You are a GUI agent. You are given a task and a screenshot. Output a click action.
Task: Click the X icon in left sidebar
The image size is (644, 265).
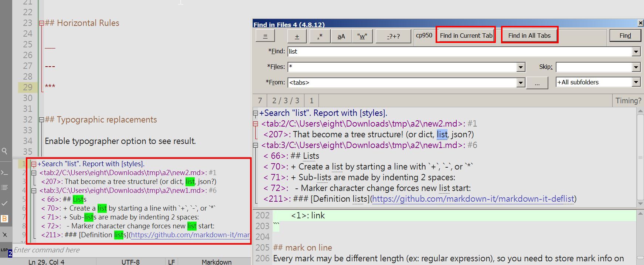click(x=4, y=235)
